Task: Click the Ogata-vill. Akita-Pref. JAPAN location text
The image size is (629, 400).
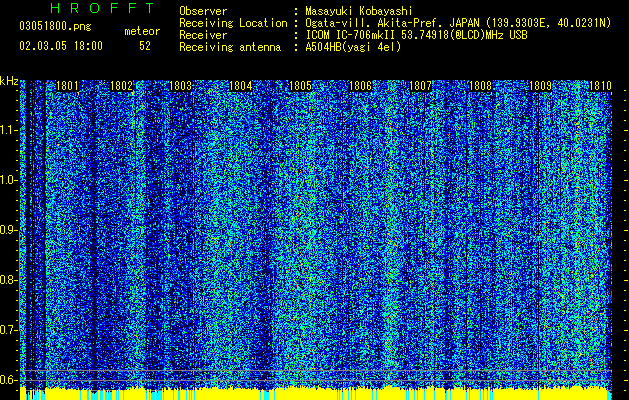Action: pyautogui.click(x=458, y=23)
